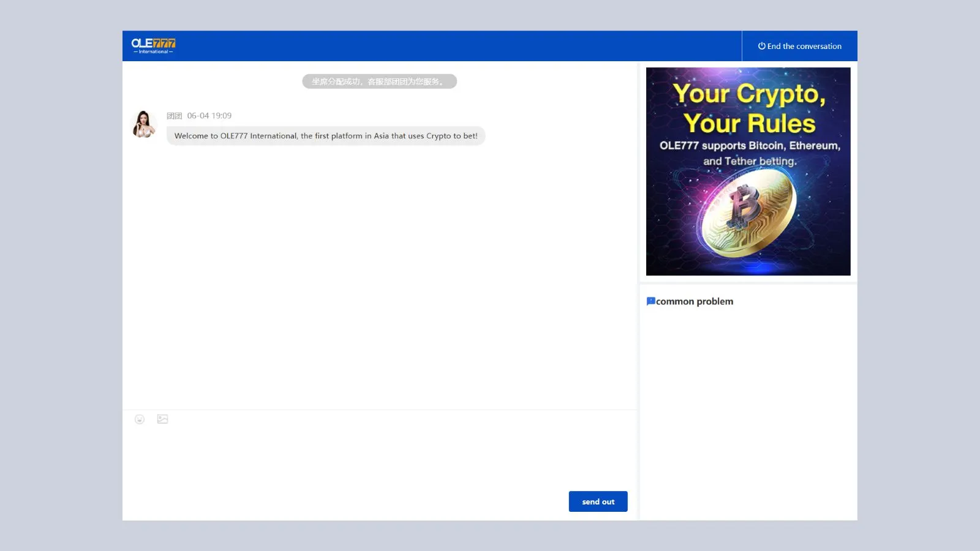Screen dimensions: 980x551
Task: Click the image upload icon
Action: pos(162,419)
